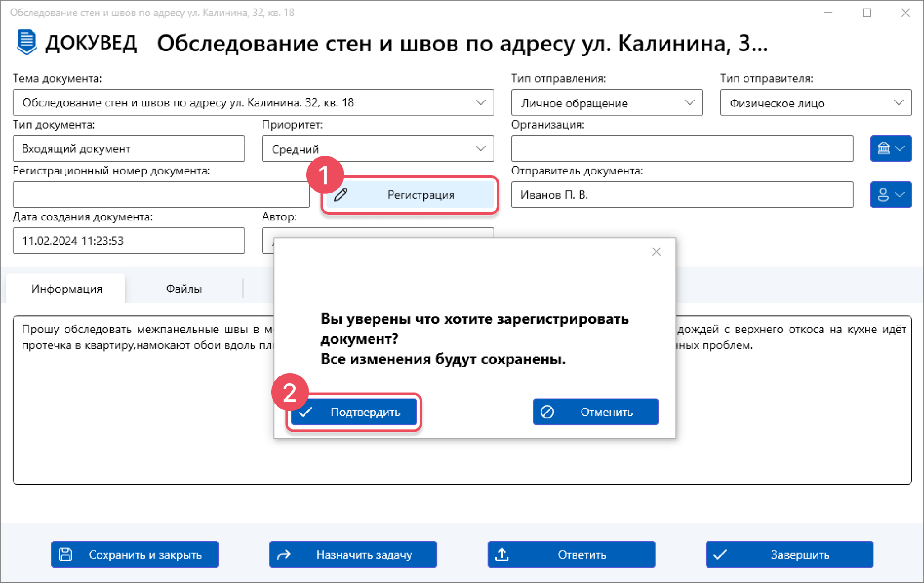Click the Тип документа field
924x583 pixels.
tap(129, 148)
